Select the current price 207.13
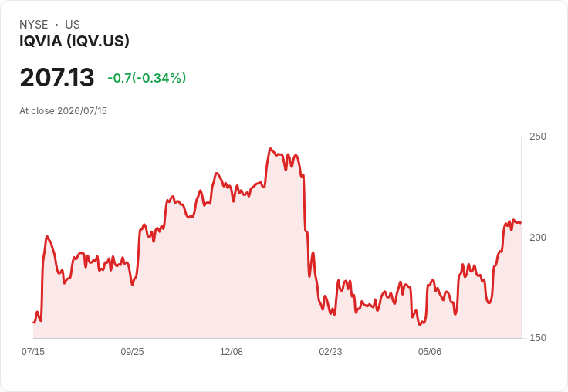Screen dimensions: 568x392 tap(57, 77)
